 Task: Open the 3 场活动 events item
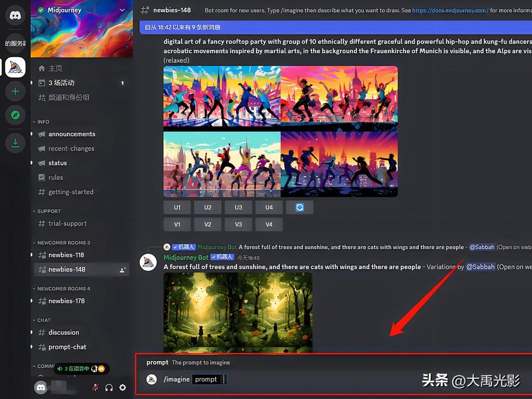tap(81, 83)
